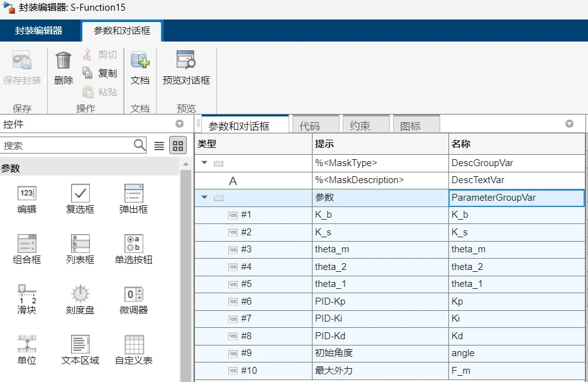The image size is (588, 382).
Task: Select the 复选框 (Checkbox) control
Action: click(80, 194)
